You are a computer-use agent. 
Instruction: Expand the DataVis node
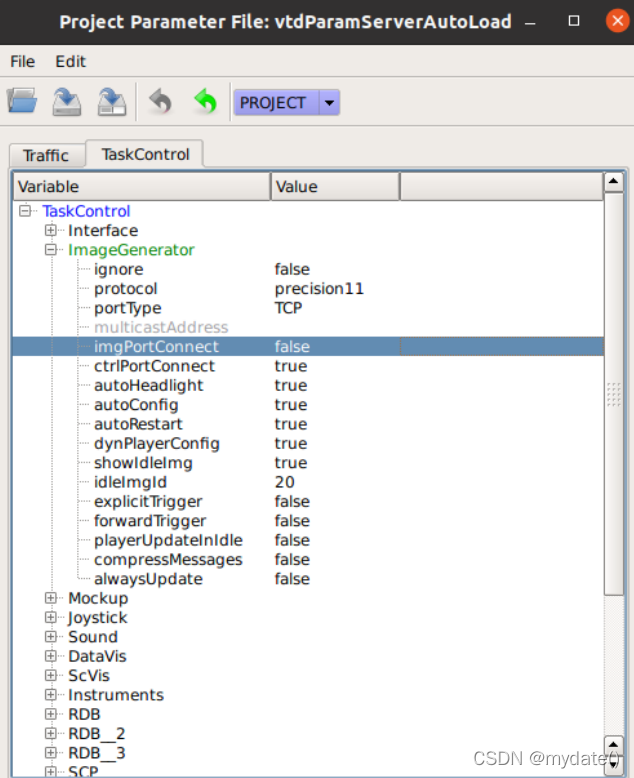pos(51,656)
